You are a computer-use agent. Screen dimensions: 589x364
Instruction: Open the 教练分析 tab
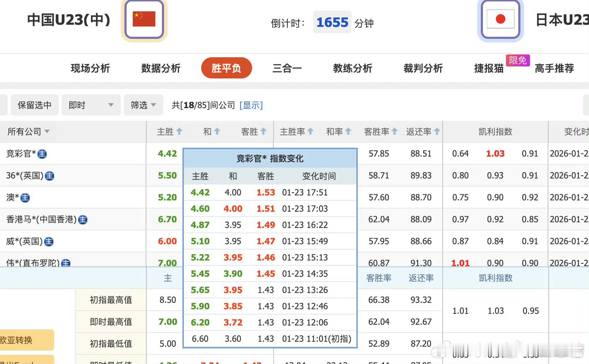[x=352, y=68]
